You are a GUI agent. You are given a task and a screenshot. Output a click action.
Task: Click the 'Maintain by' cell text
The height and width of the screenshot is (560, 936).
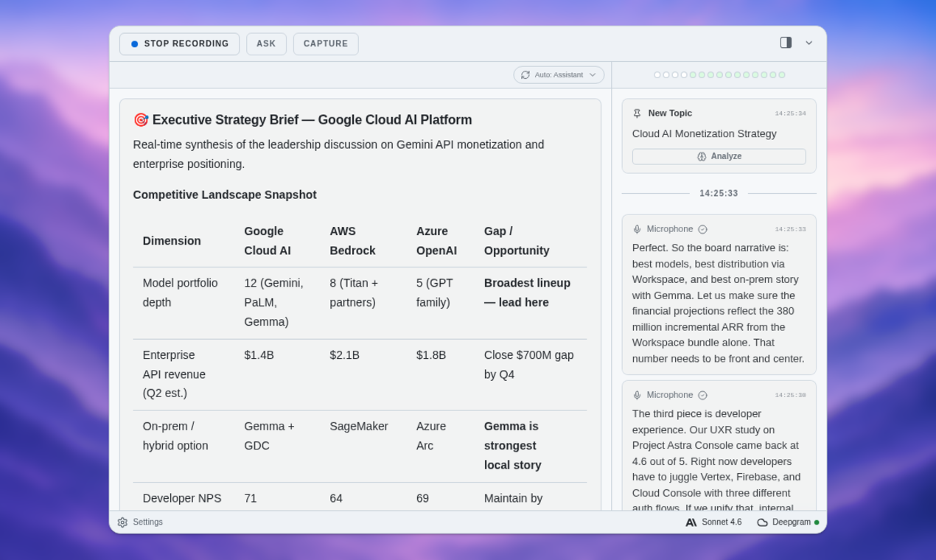514,498
